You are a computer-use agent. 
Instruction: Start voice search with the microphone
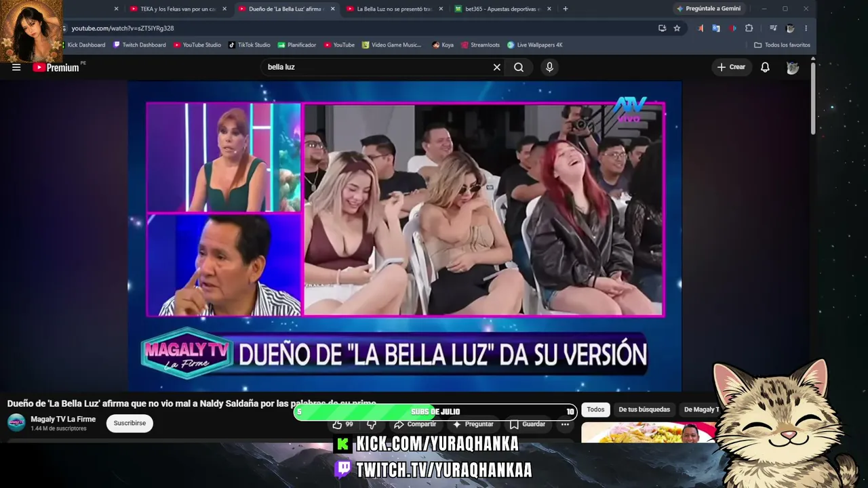pos(549,67)
